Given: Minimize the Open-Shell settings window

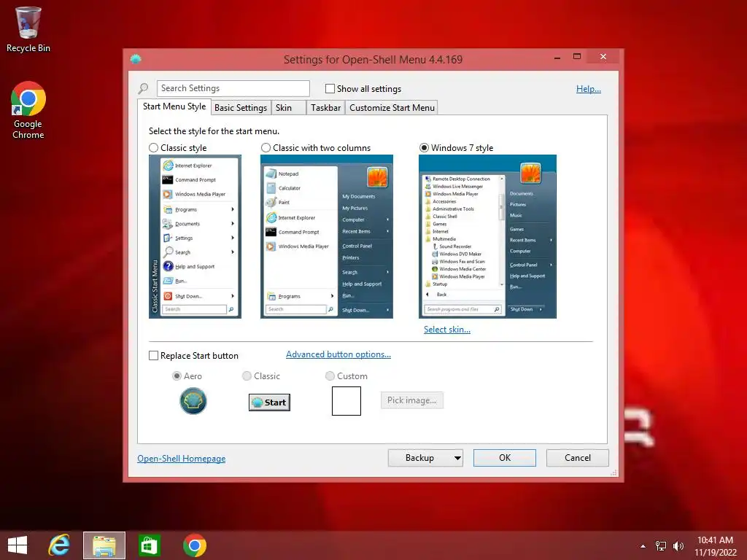Looking at the screenshot, I should click(557, 57).
